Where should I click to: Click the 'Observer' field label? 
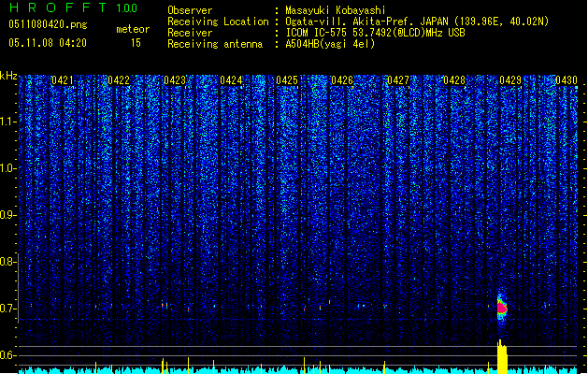190,10
